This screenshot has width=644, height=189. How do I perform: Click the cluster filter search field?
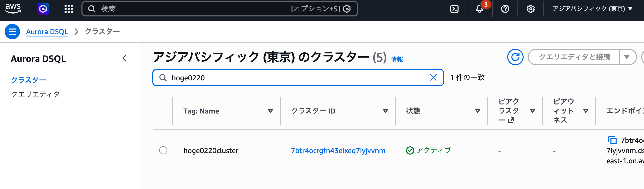(297, 78)
